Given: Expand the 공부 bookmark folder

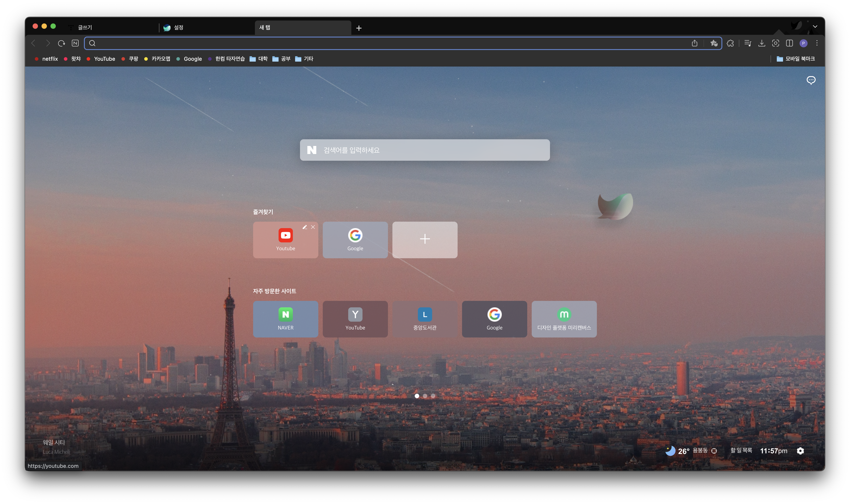Looking at the screenshot, I should click(281, 59).
